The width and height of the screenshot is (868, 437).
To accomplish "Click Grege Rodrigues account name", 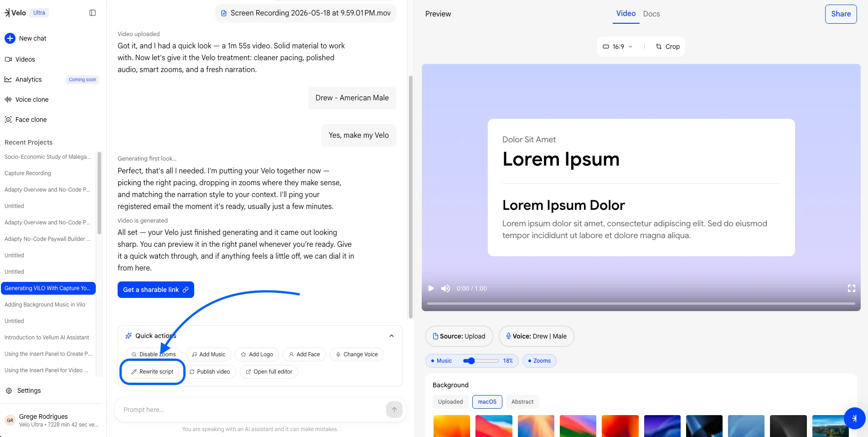I will click(x=43, y=416).
